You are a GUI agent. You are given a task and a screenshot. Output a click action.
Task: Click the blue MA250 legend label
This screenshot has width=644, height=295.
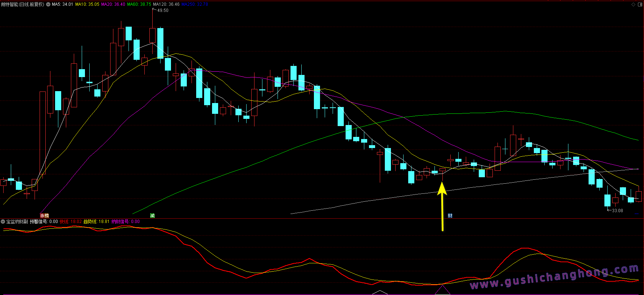(194, 4)
